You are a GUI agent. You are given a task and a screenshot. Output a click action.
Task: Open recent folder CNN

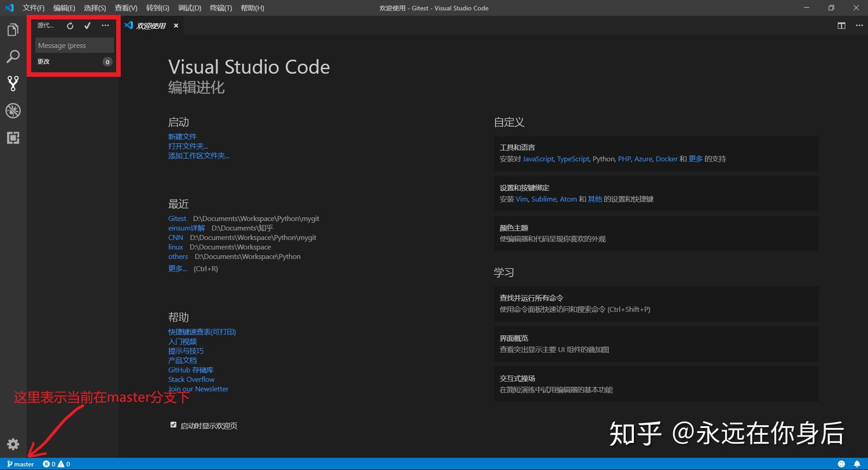[x=175, y=237]
